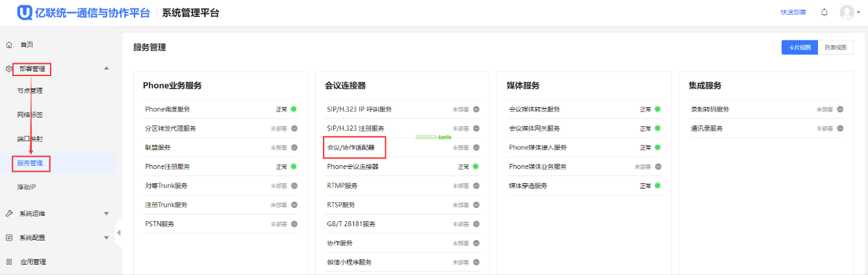This screenshot has height=275, width=868.
Task: Open the 会议/协作适配器 service
Action: point(351,148)
